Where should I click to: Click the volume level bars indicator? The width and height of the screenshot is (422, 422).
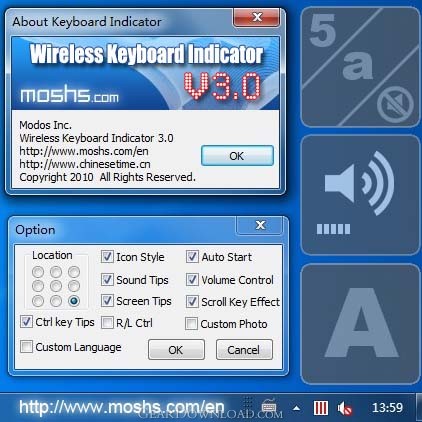(x=333, y=229)
